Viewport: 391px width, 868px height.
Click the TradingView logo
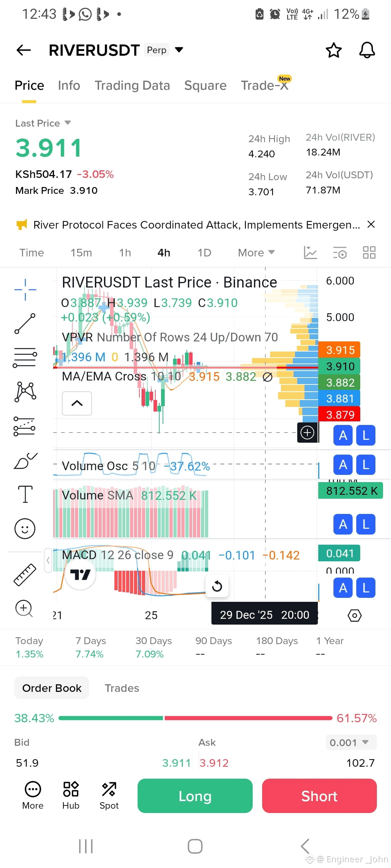pyautogui.click(x=80, y=574)
